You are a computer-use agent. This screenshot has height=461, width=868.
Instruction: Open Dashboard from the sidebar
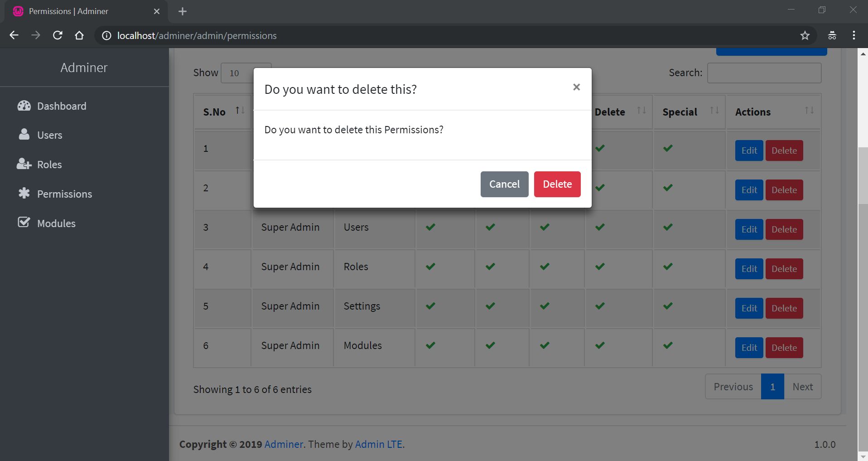62,106
